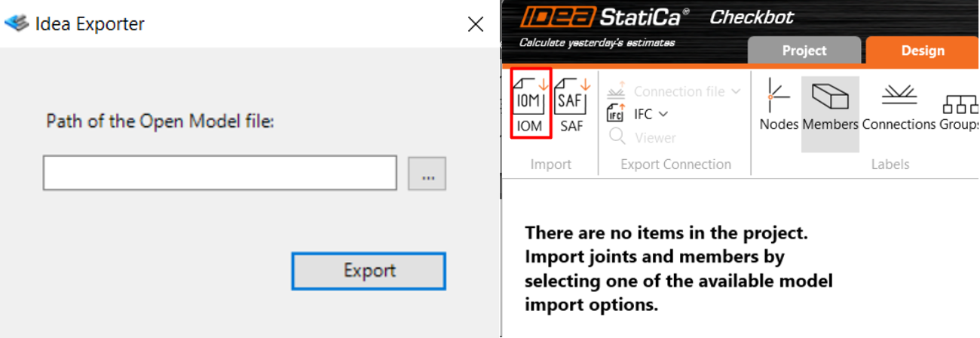Click the Idea Exporter title icon

pyautogui.click(x=17, y=24)
